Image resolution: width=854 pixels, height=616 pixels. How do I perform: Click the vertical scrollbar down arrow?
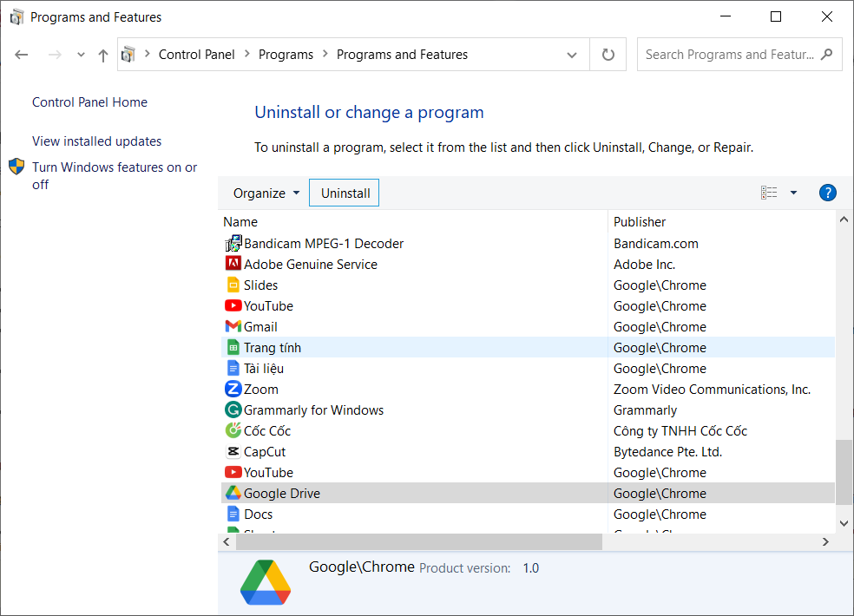click(844, 523)
